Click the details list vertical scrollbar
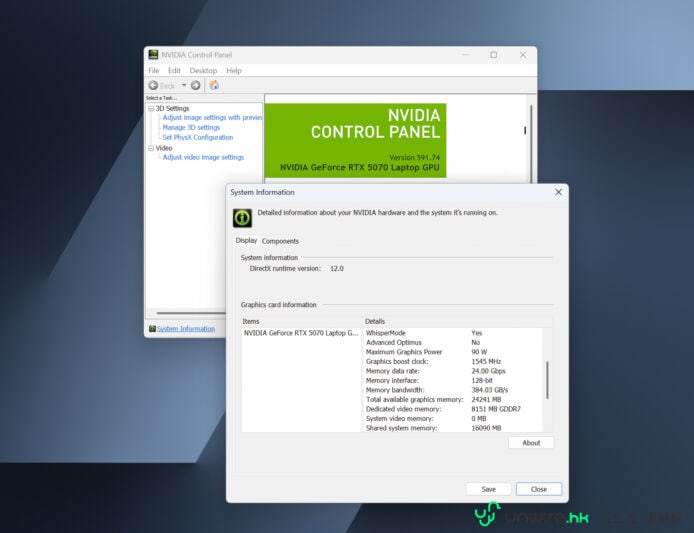The height and width of the screenshot is (533, 694). point(547,380)
